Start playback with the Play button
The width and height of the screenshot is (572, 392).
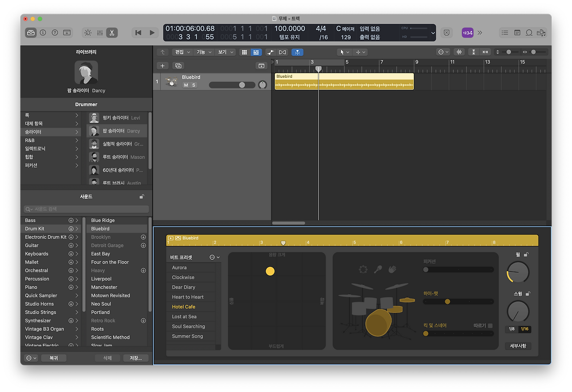pos(152,33)
